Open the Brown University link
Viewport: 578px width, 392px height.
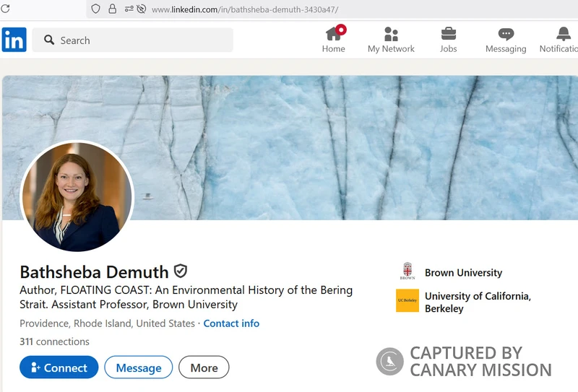(463, 273)
